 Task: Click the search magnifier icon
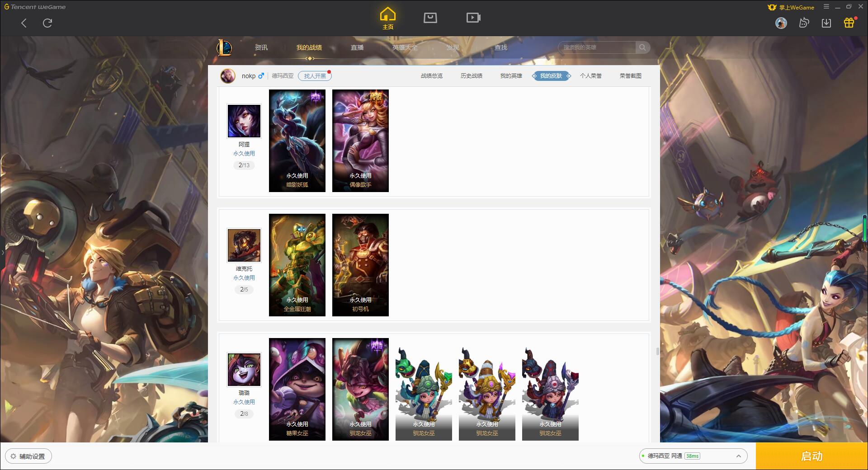pyautogui.click(x=642, y=47)
